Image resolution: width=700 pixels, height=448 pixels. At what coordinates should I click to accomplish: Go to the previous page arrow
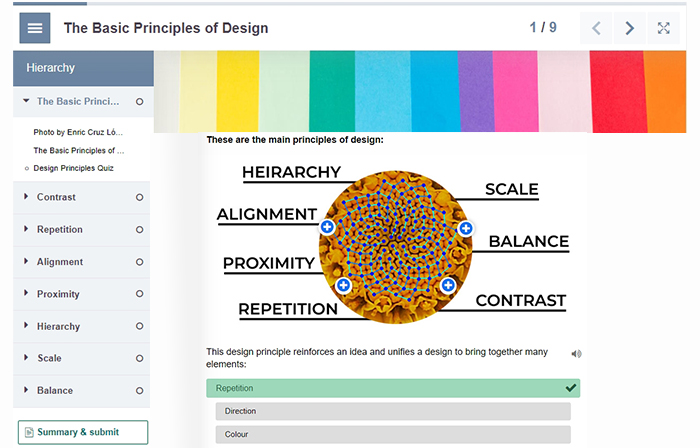click(x=596, y=28)
